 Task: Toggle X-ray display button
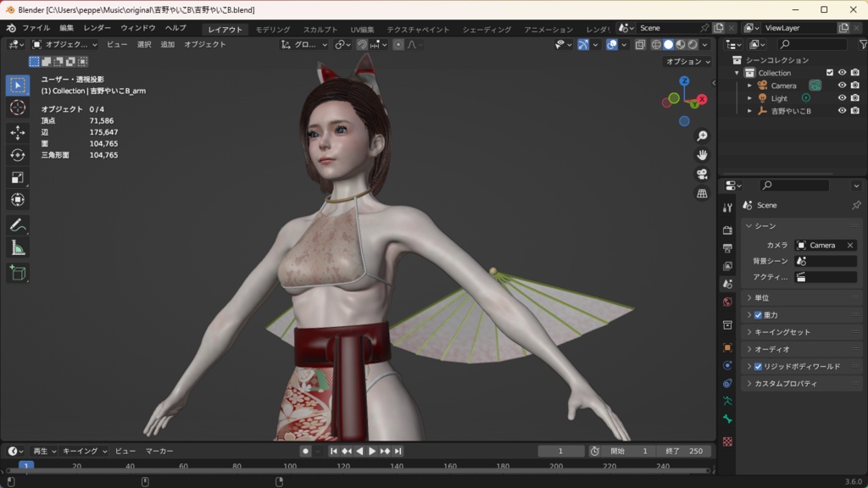(640, 44)
